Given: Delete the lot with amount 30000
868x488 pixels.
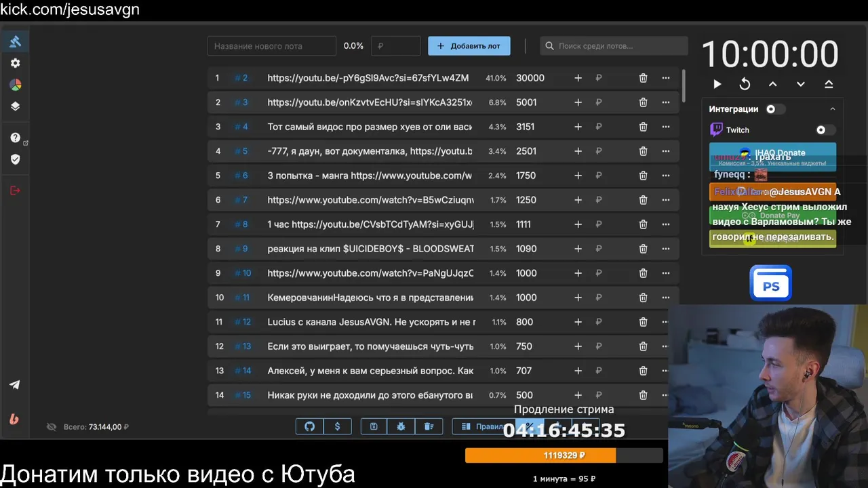Looking at the screenshot, I should (x=643, y=78).
